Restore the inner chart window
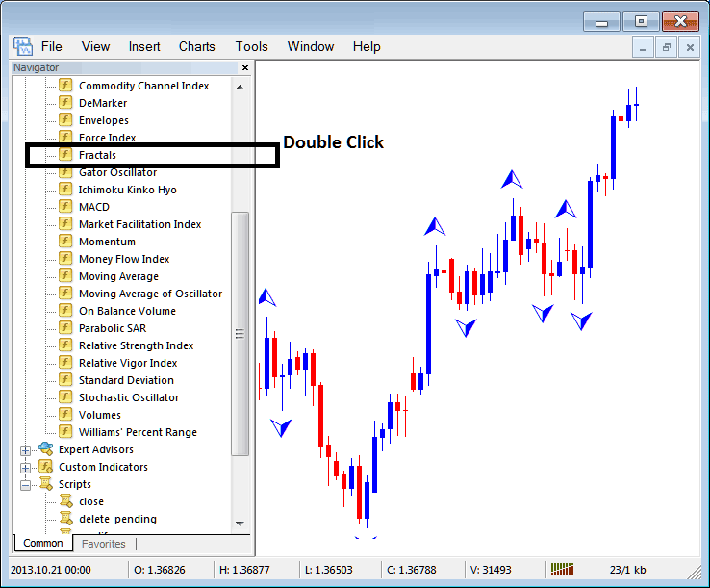Image resolution: width=710 pixels, height=588 pixels. point(666,47)
